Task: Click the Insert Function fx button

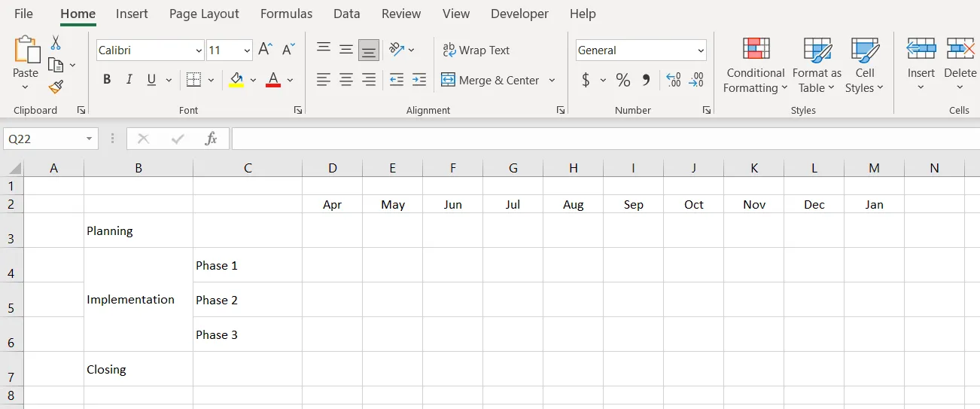Action: (x=212, y=139)
